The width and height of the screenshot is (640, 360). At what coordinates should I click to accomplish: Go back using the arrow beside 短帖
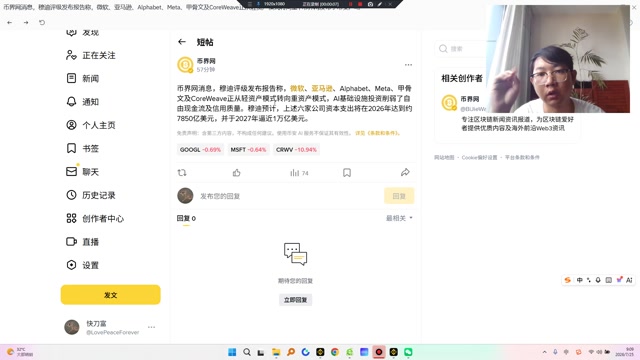(182, 42)
